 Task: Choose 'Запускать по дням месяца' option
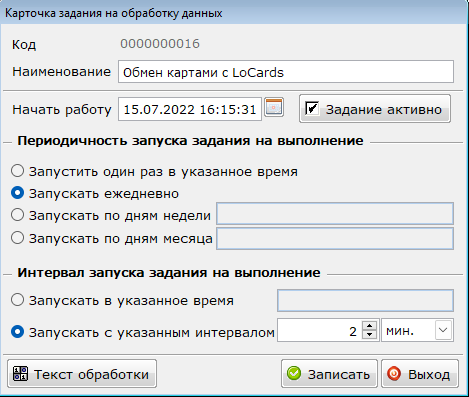point(17,238)
